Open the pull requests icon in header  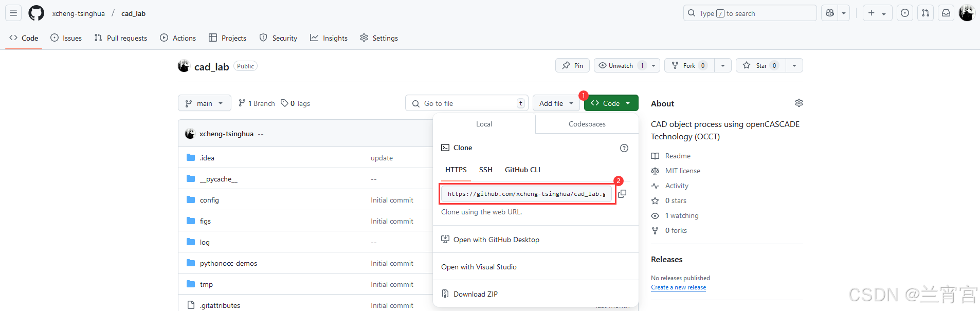pos(925,13)
